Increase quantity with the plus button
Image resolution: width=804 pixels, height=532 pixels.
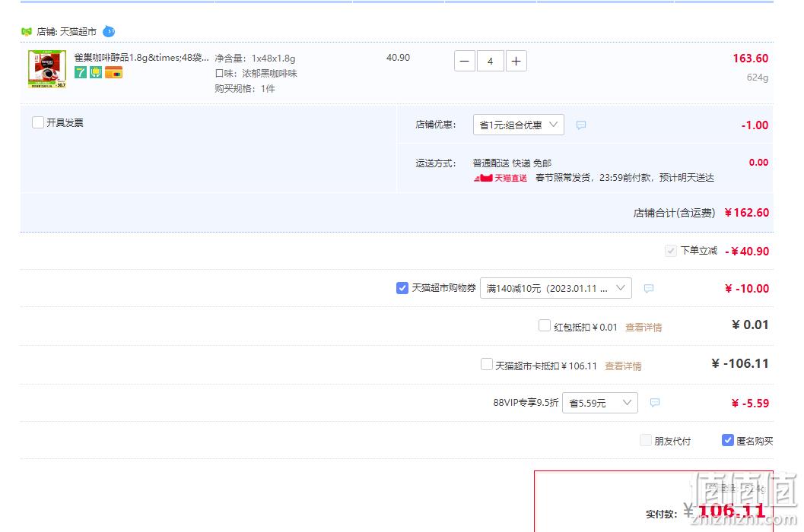click(x=516, y=61)
